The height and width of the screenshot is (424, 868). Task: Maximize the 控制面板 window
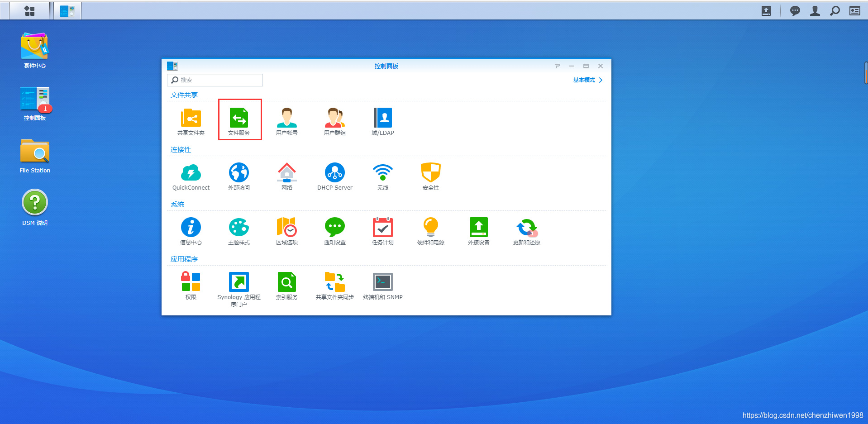pyautogui.click(x=586, y=66)
